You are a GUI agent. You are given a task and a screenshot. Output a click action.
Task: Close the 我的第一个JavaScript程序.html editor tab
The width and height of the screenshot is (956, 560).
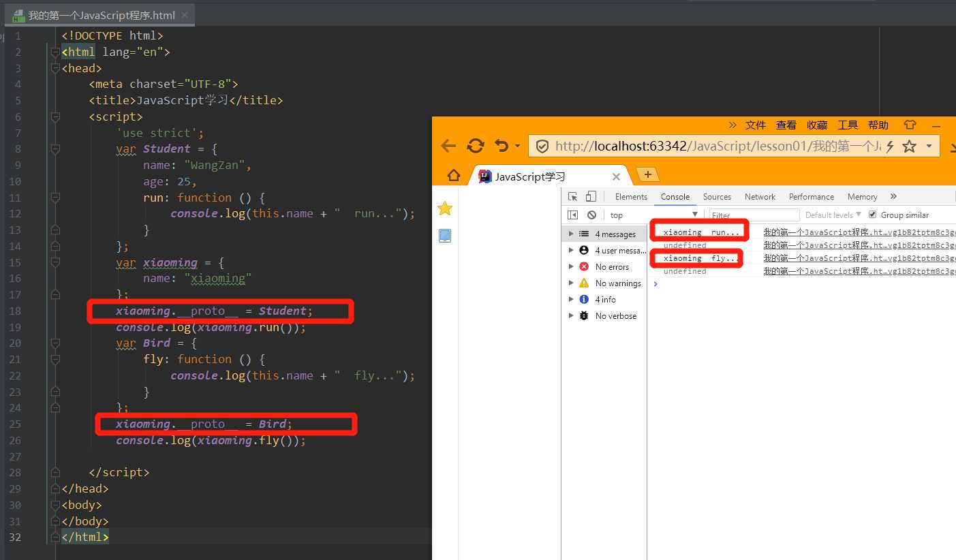point(185,15)
